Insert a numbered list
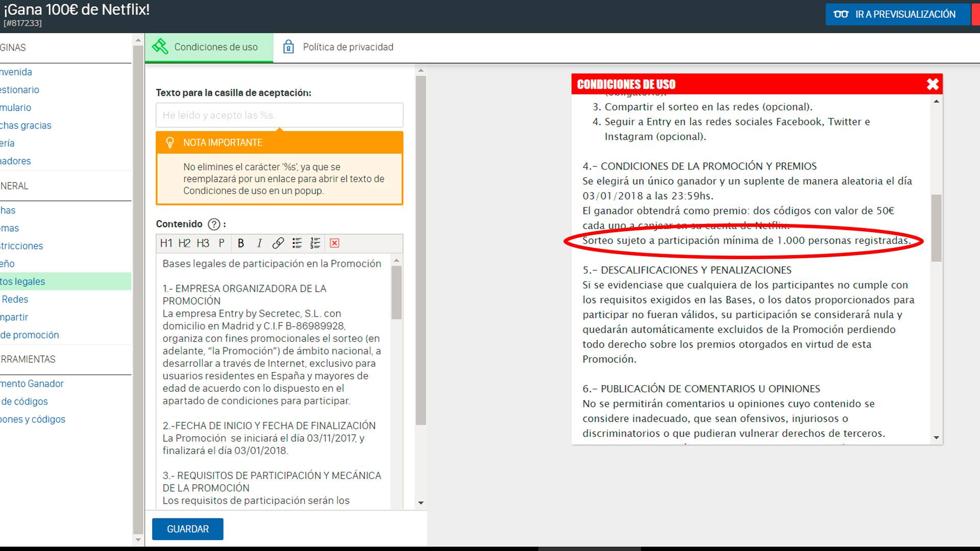Viewport: 980px width, 551px height. click(315, 243)
